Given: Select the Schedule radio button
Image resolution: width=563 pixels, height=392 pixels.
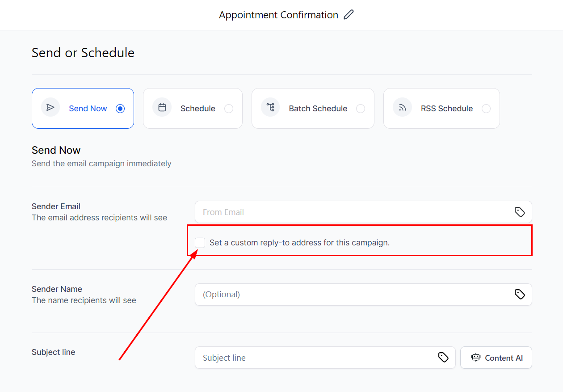Looking at the screenshot, I should (229, 109).
